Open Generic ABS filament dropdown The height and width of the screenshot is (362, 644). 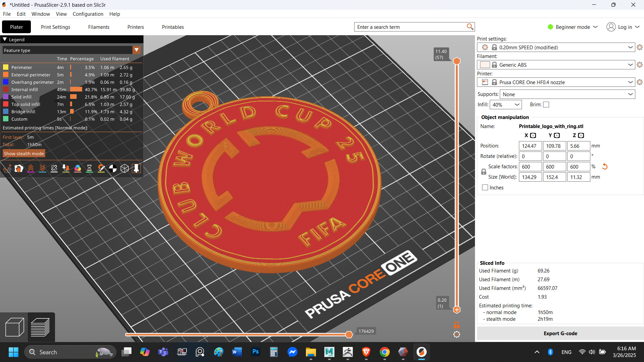click(556, 65)
